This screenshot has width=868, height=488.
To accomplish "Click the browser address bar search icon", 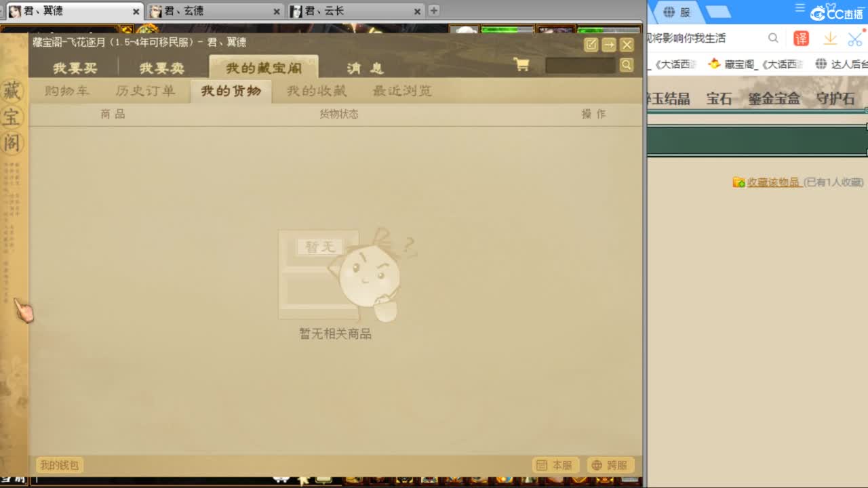I will [773, 38].
